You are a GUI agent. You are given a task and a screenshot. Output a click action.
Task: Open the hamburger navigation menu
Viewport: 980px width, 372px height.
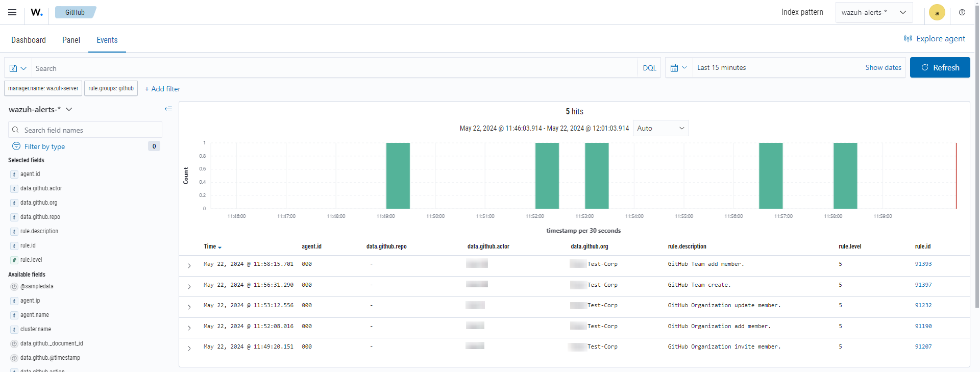click(x=12, y=12)
